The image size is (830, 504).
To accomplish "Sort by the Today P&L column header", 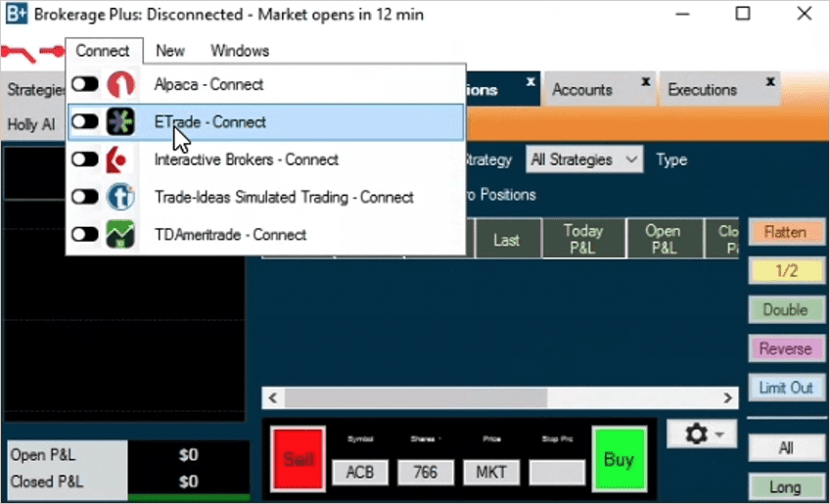I will click(x=583, y=240).
